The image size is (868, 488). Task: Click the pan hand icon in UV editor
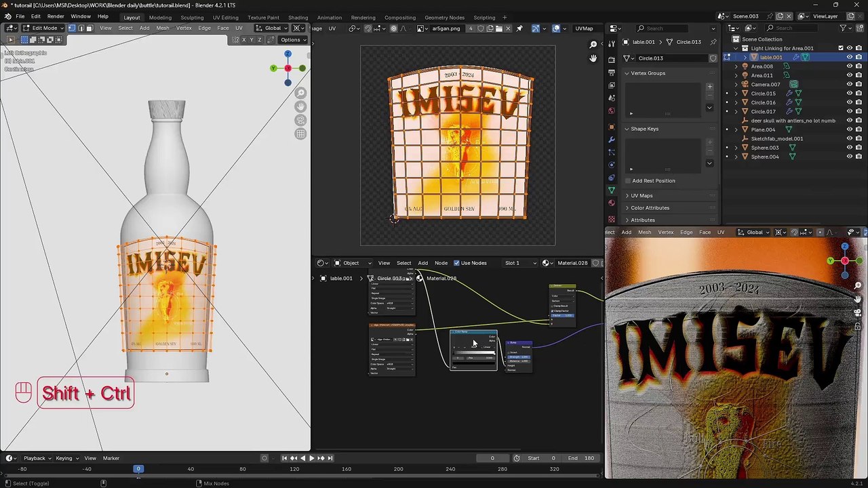click(x=593, y=58)
